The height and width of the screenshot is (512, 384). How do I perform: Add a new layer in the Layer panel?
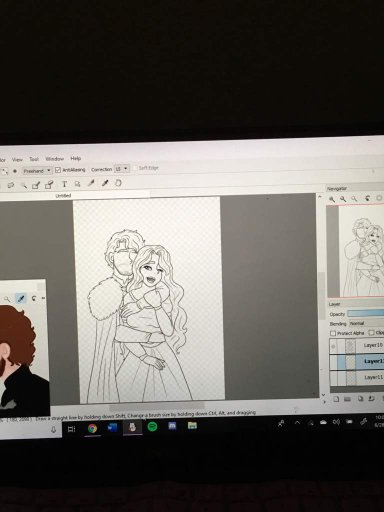(x=336, y=399)
